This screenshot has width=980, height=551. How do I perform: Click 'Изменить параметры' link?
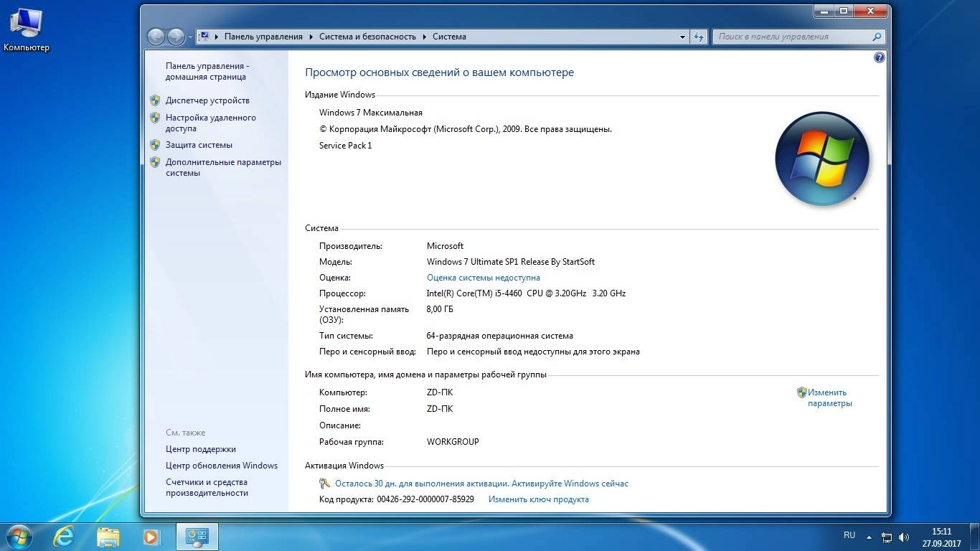(830, 397)
